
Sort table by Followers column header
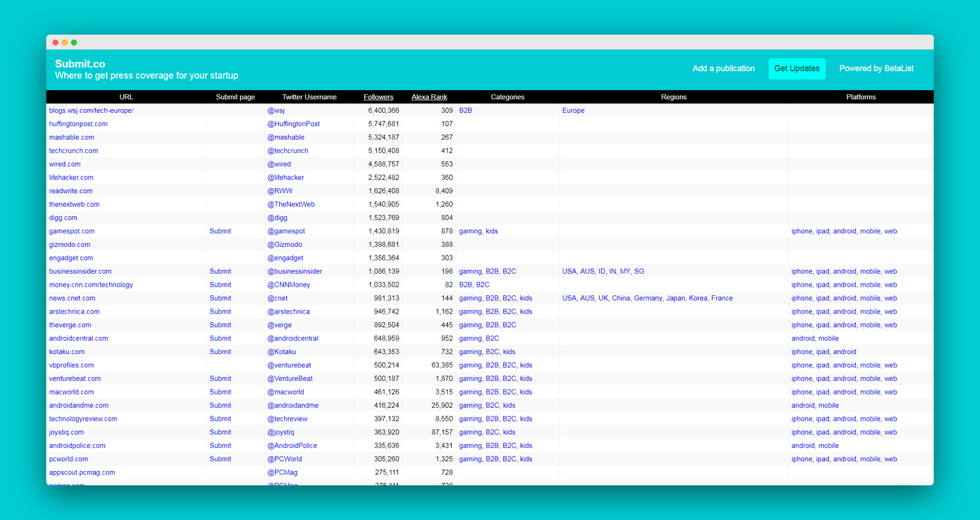[x=379, y=97]
